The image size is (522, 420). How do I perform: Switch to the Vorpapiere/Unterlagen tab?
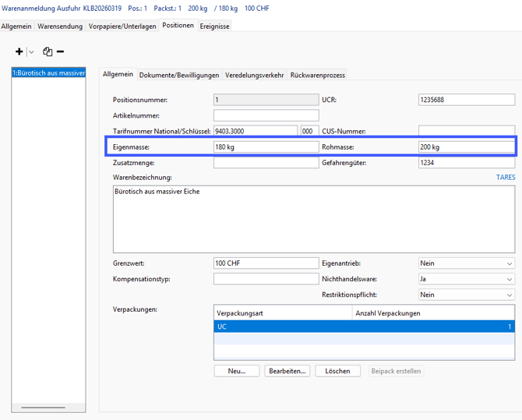[x=122, y=26]
